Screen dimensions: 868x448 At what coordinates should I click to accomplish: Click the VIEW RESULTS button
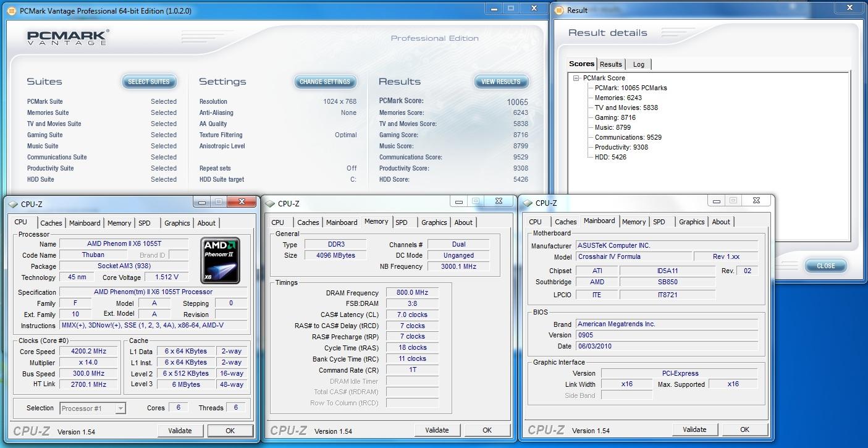501,82
